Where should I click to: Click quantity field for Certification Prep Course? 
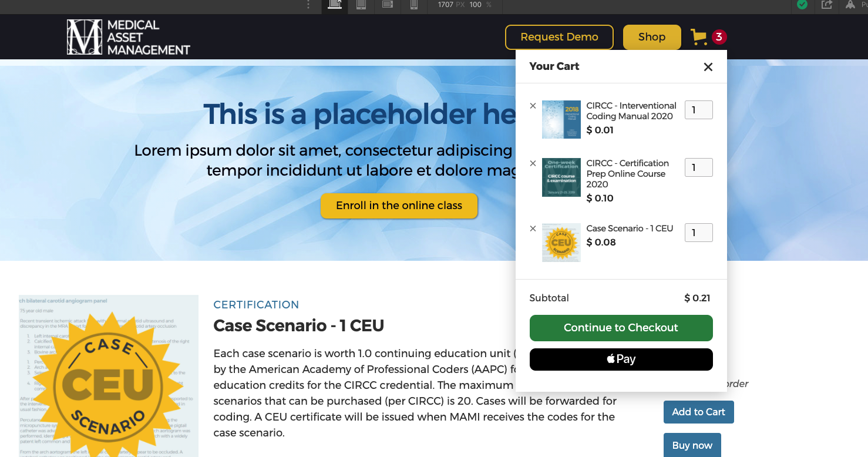(699, 167)
